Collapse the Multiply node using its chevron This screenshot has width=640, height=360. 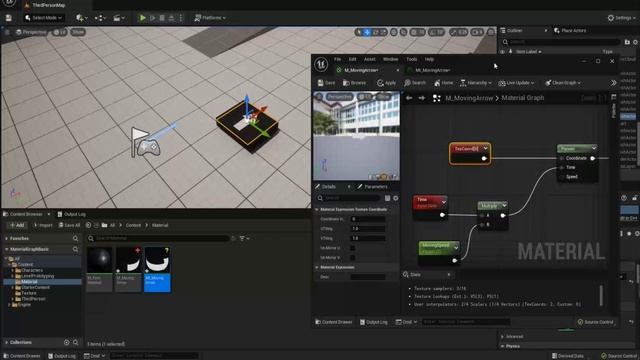504,205
